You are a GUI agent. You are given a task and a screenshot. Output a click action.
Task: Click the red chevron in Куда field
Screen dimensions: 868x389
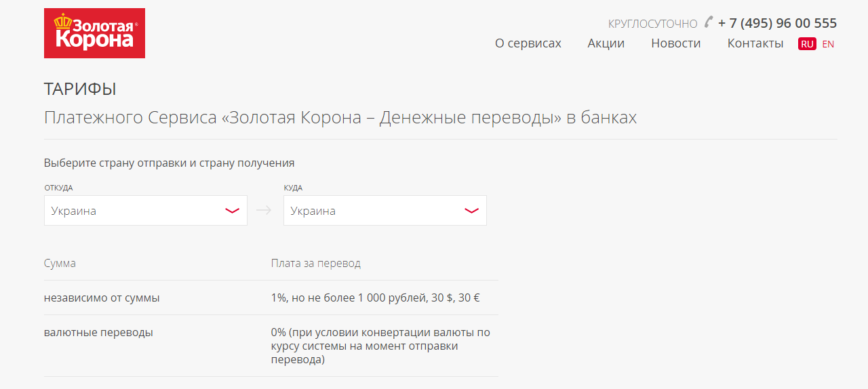471,211
